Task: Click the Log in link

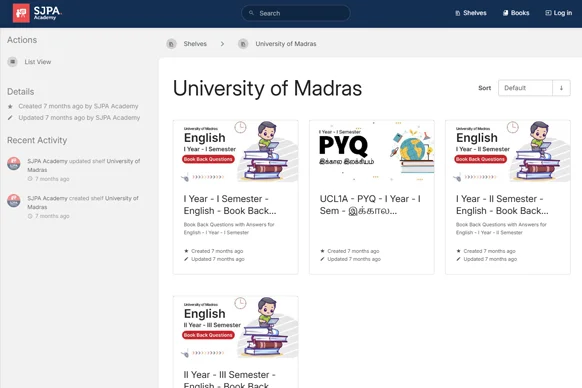Action: pos(558,13)
